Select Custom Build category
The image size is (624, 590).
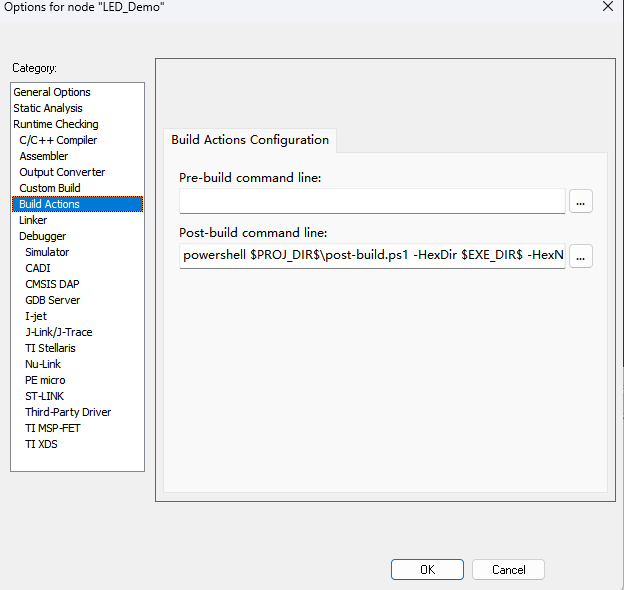pyautogui.click(x=50, y=188)
